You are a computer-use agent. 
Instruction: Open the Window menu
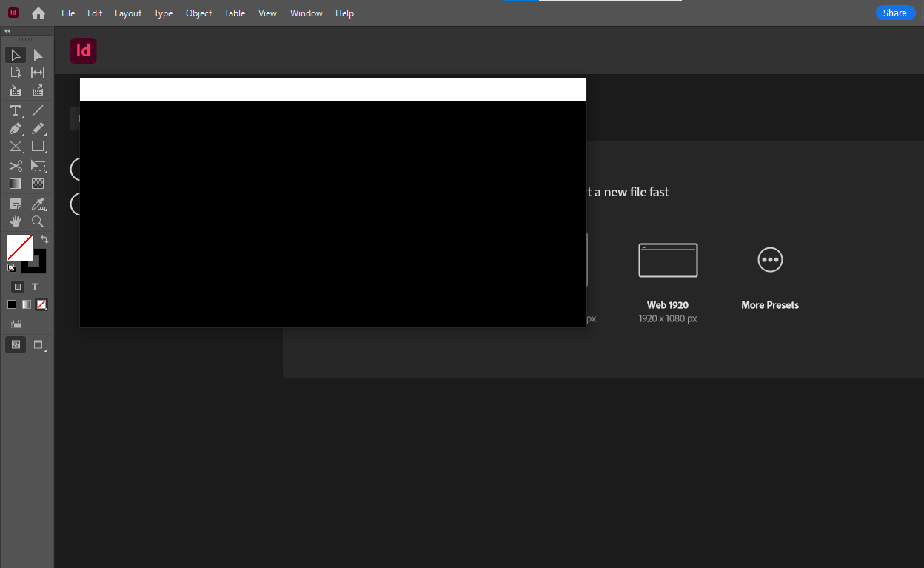point(307,13)
